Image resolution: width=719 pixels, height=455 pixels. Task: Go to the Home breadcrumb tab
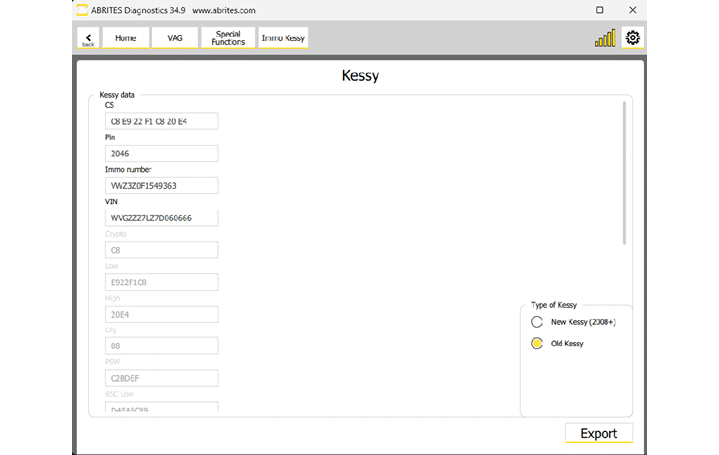tap(125, 38)
